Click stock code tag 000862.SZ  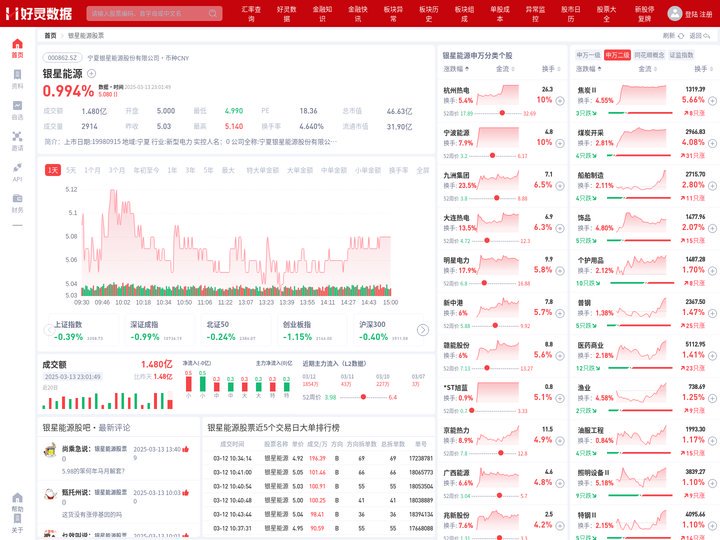pos(62,58)
